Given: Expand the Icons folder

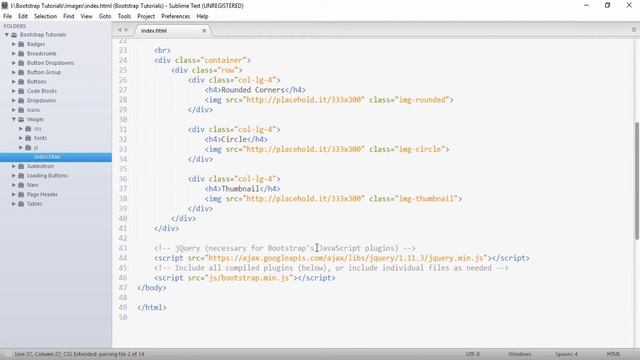Looking at the screenshot, I should pyautogui.click(x=14, y=110).
